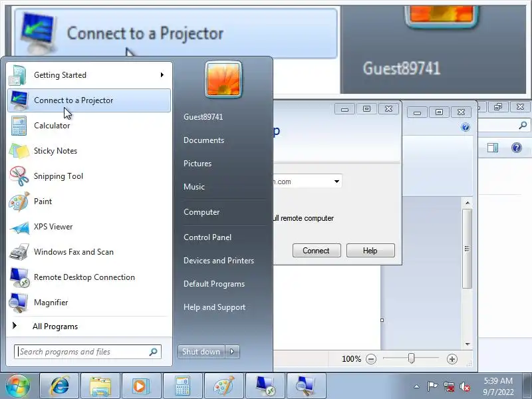Switch to Paint on the taskbar
The width and height of the screenshot is (532, 399).
tap(223, 386)
